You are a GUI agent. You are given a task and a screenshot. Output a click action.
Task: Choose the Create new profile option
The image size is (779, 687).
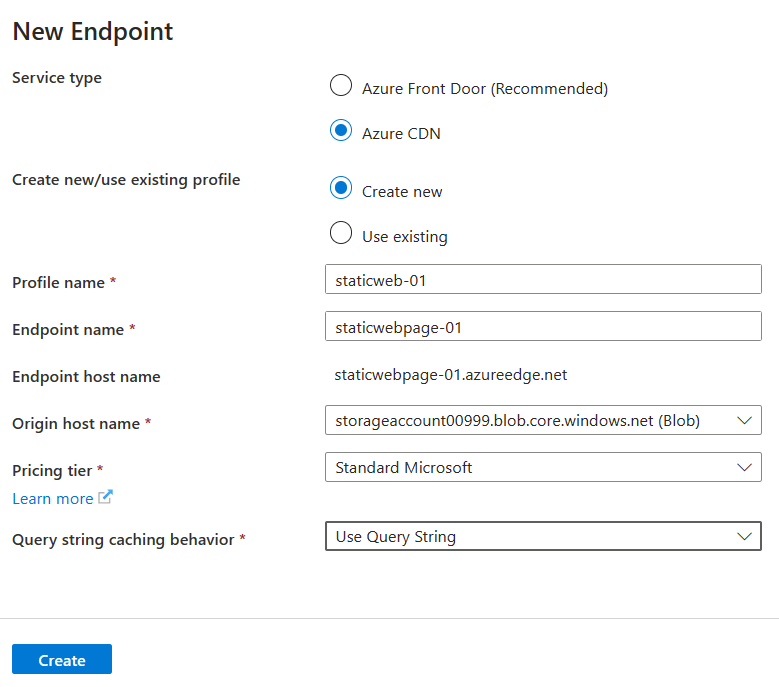[x=341, y=188]
